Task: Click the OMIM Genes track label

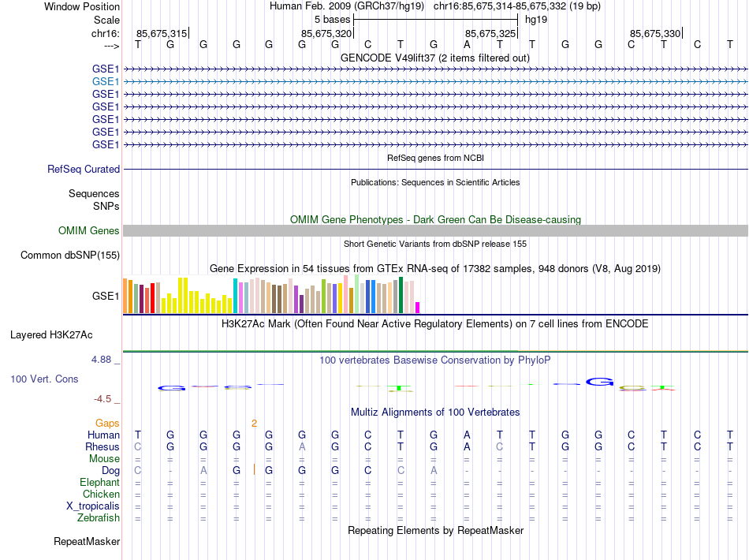Action: pyautogui.click(x=89, y=231)
